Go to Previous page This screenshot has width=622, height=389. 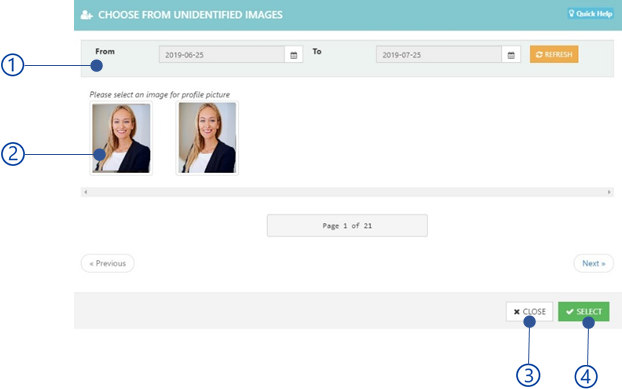(x=108, y=263)
